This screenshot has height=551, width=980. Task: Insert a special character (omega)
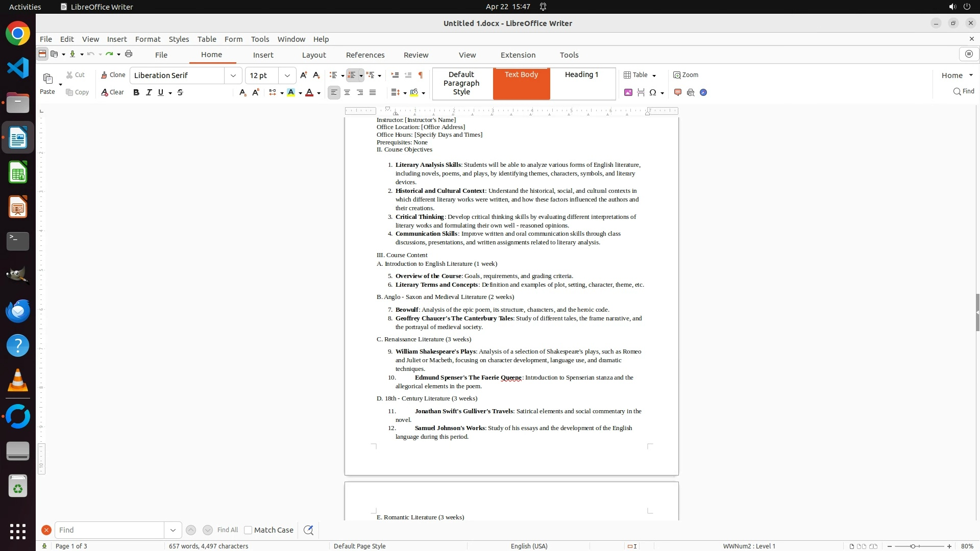[653, 92]
